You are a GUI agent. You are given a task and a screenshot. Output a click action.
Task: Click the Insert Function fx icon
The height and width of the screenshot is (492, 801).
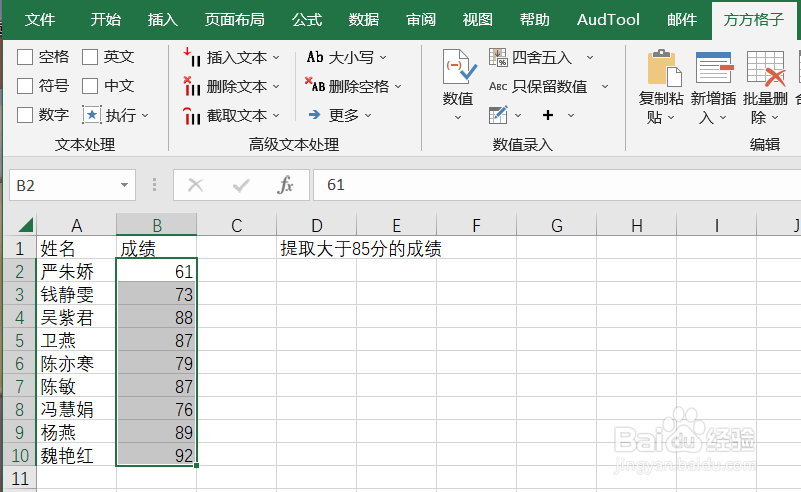pos(285,185)
